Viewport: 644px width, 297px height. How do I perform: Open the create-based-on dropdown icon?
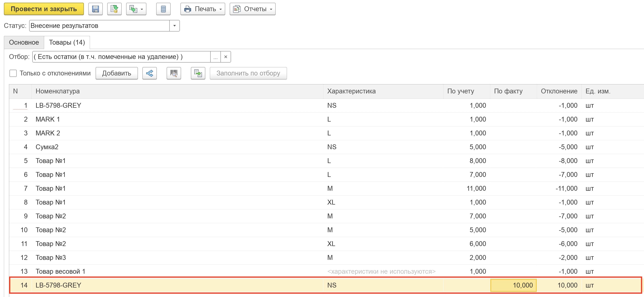[x=136, y=9]
